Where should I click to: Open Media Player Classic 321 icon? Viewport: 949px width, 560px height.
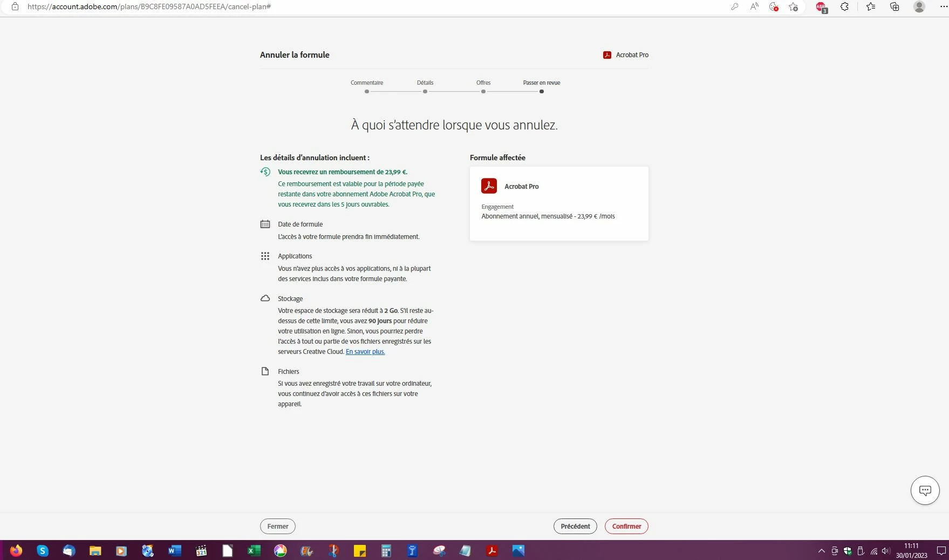201,551
